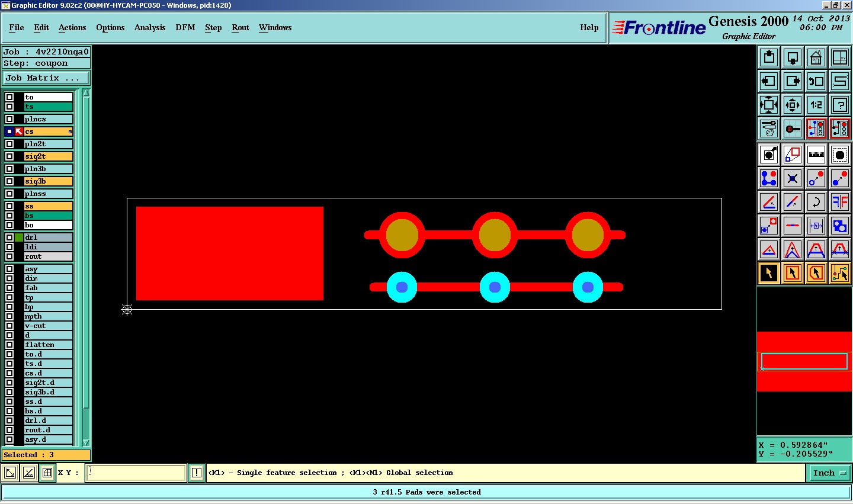Click the zoom in arrows icon

click(x=769, y=105)
